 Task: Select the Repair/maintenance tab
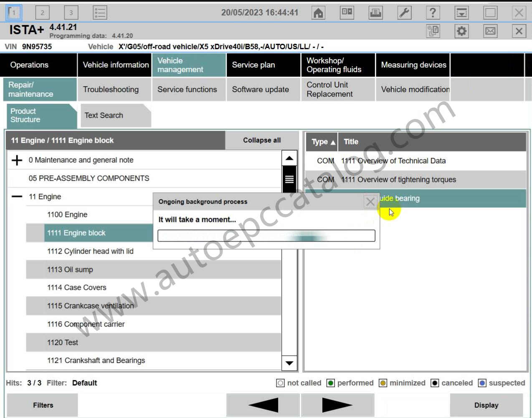(x=40, y=89)
